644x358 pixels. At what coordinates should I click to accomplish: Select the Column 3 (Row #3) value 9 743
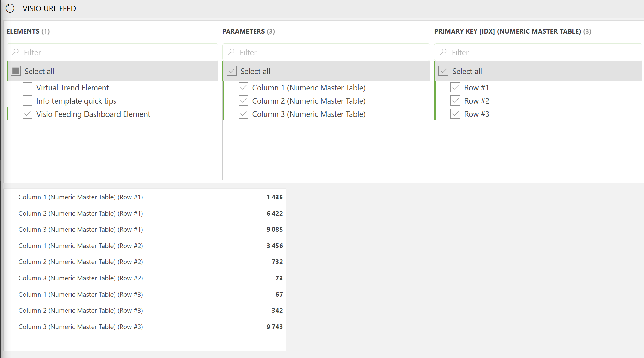(x=275, y=327)
